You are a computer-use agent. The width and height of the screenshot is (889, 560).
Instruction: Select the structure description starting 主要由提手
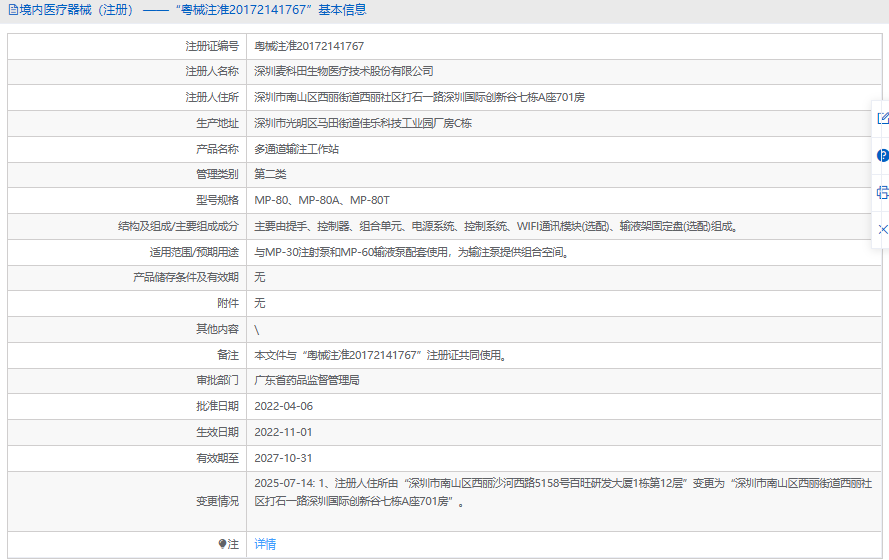point(496,226)
